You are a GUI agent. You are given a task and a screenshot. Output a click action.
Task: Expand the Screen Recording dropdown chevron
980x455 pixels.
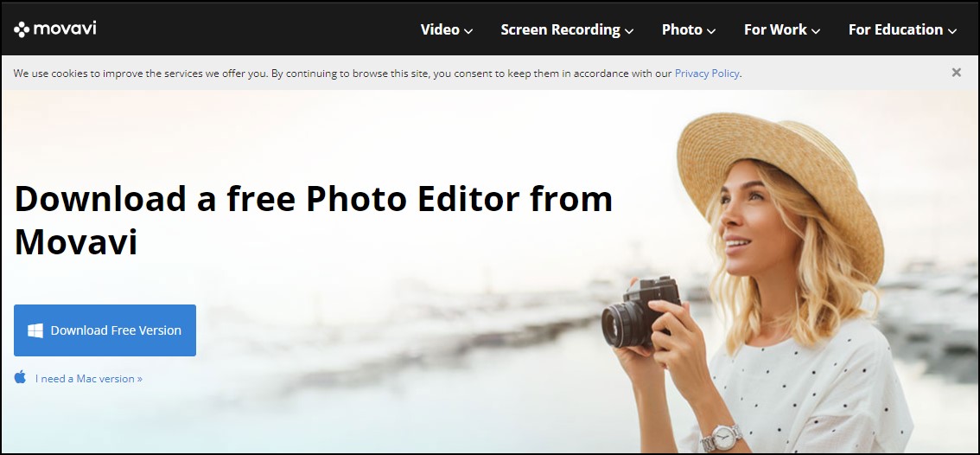tap(629, 30)
